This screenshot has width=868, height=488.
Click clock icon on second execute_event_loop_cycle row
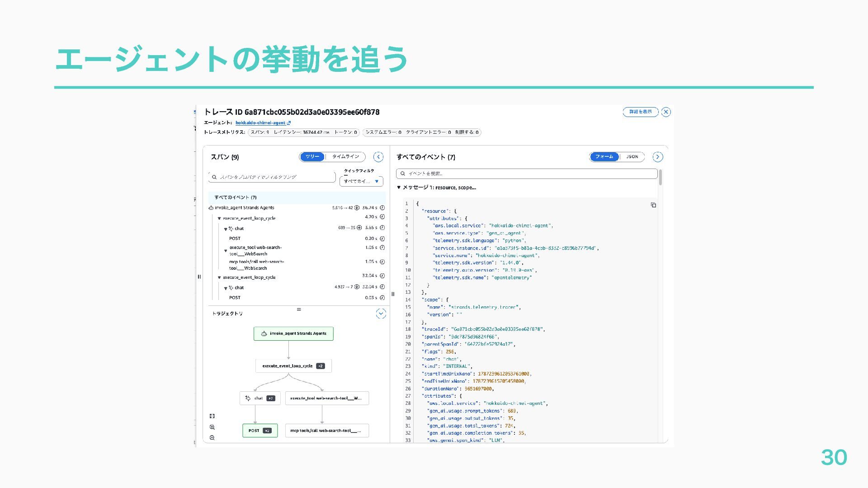click(x=382, y=276)
